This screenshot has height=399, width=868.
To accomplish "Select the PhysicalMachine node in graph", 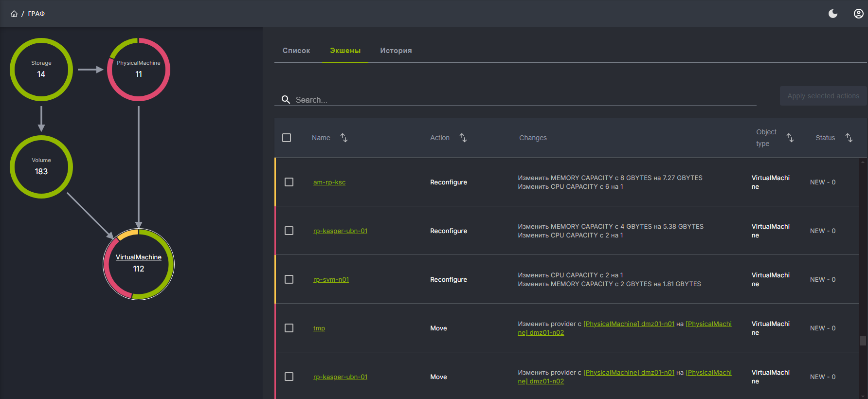I will pyautogui.click(x=139, y=70).
